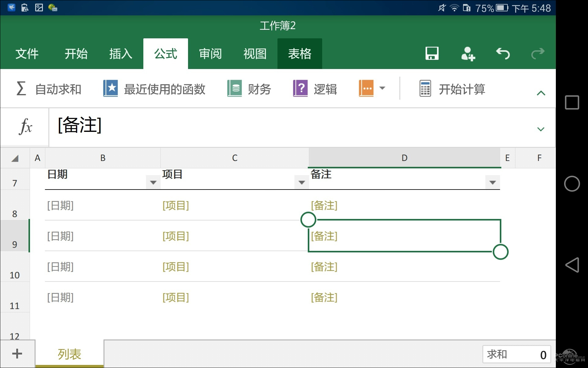Select the 列表 sheet tab

click(x=69, y=354)
